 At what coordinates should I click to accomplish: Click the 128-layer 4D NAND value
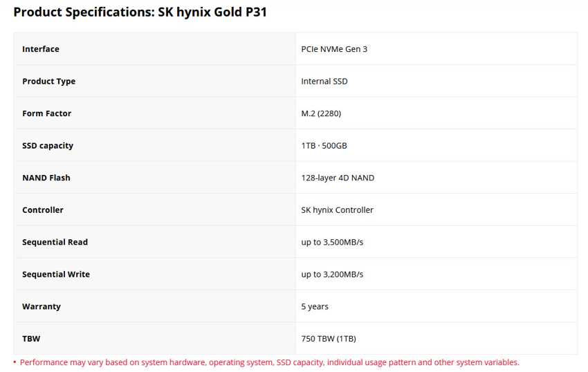338,178
